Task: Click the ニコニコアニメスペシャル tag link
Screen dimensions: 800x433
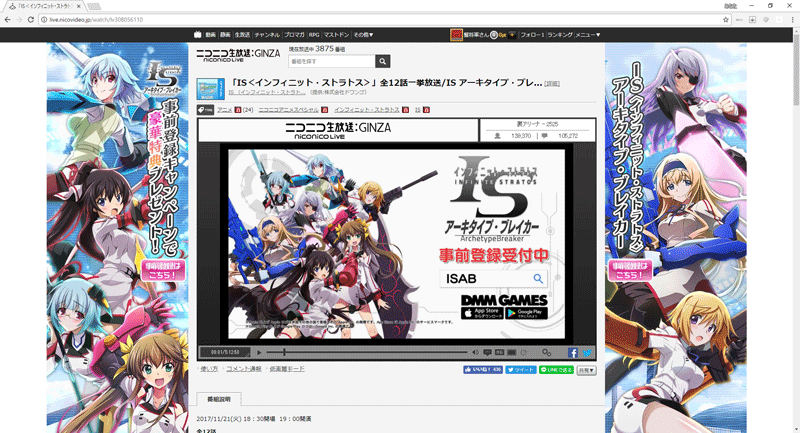Action: 289,110
